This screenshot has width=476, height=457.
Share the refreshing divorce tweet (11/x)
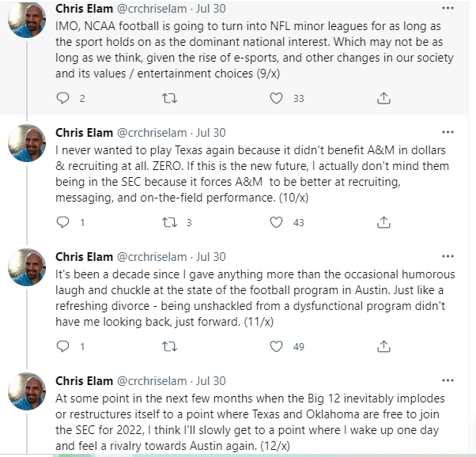coord(383,346)
